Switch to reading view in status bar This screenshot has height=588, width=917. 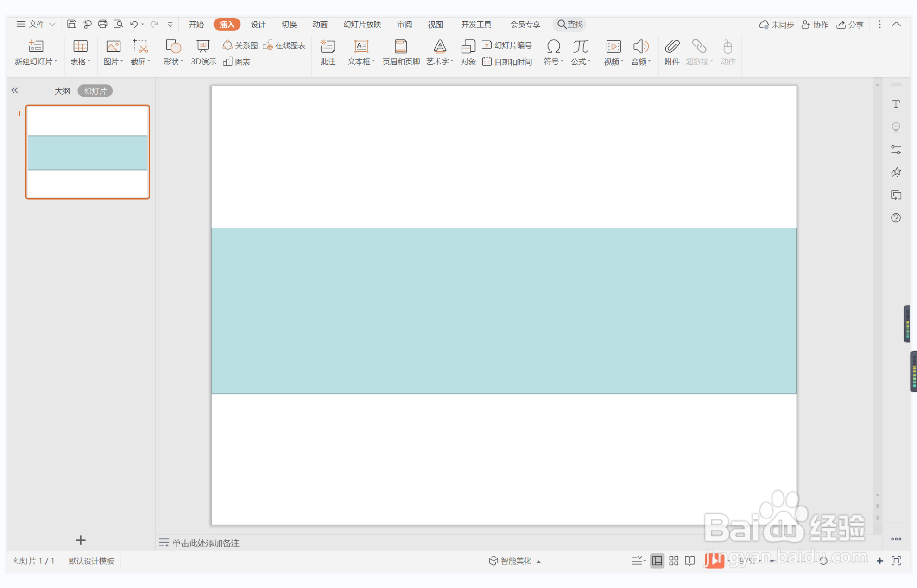click(690, 561)
